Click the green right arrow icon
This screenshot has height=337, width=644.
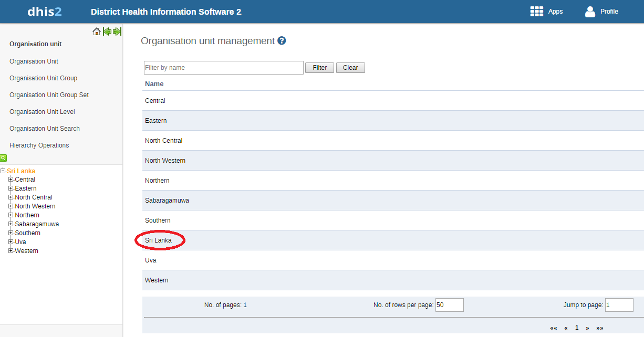pos(117,31)
